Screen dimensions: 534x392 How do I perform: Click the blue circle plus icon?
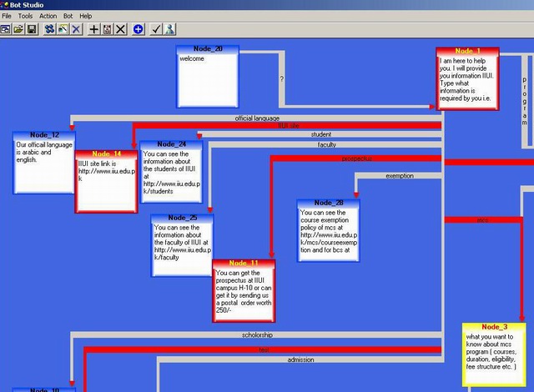138,29
